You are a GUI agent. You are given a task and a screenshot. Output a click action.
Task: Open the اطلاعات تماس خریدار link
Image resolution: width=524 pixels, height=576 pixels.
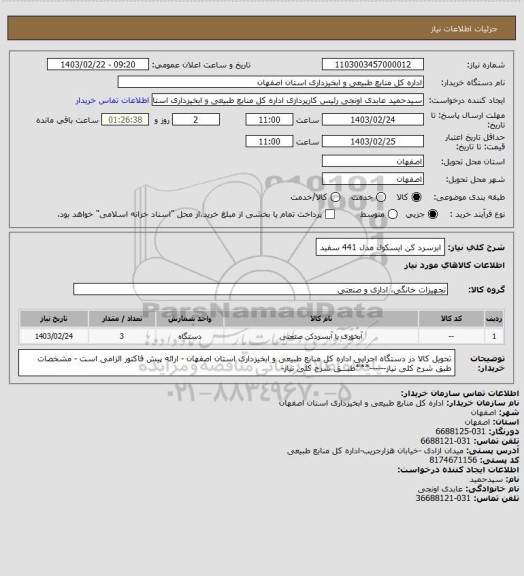coord(112,100)
